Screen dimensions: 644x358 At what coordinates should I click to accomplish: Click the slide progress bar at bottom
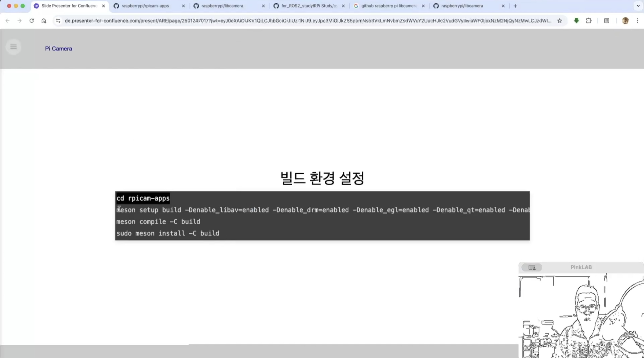[259, 345]
